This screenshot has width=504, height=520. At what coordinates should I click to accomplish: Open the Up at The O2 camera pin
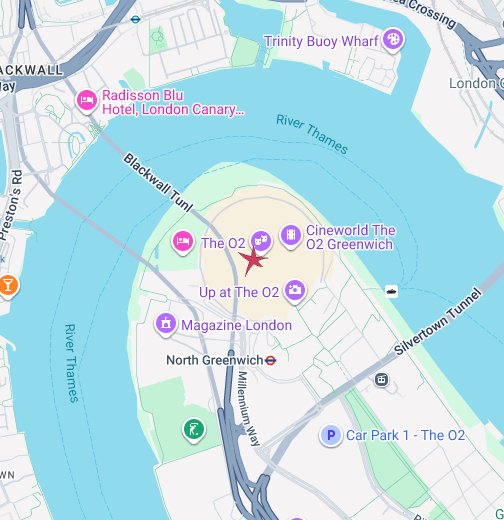[295, 291]
